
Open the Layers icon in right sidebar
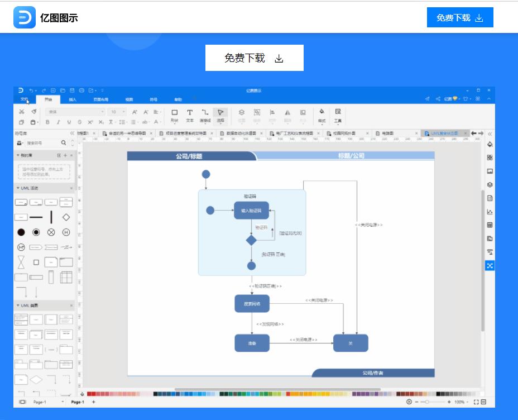pyautogui.click(x=490, y=185)
